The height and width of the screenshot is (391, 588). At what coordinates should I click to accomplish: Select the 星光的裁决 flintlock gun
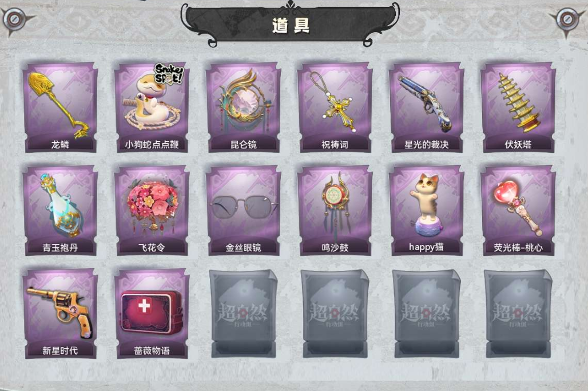pos(426,107)
